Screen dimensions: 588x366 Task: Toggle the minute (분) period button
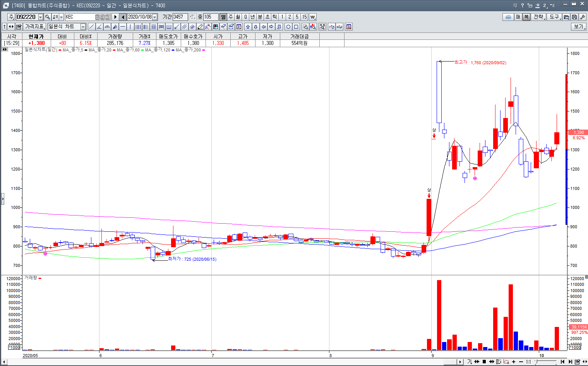pos(260,17)
